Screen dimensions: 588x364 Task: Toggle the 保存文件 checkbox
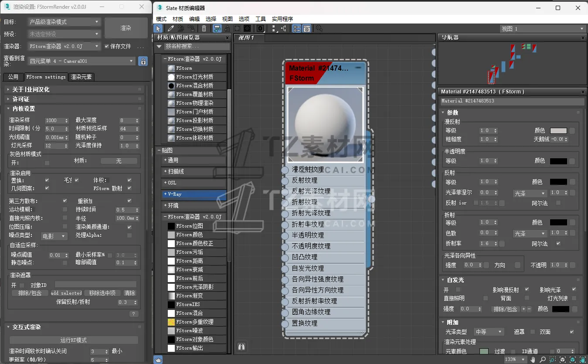106,46
